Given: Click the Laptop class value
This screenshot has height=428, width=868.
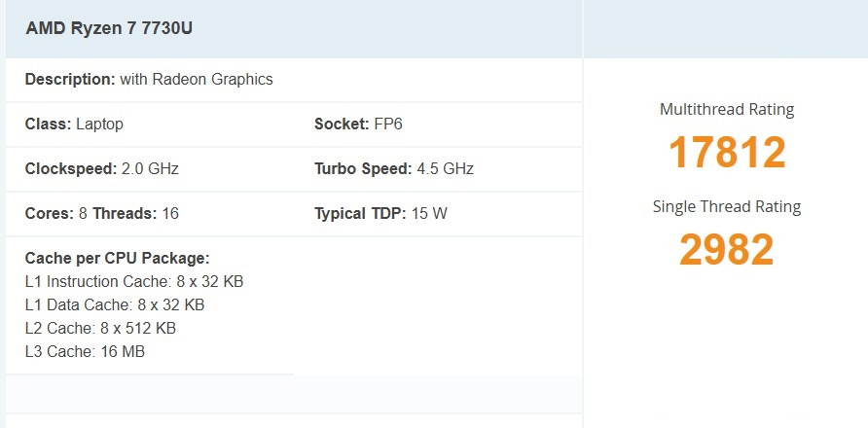Looking at the screenshot, I should (x=99, y=125).
